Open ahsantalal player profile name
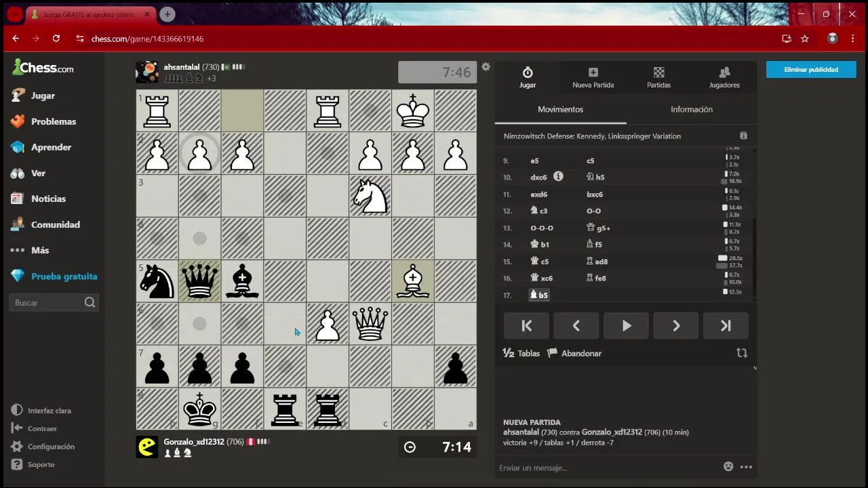This screenshot has width=868, height=488. pyautogui.click(x=182, y=67)
